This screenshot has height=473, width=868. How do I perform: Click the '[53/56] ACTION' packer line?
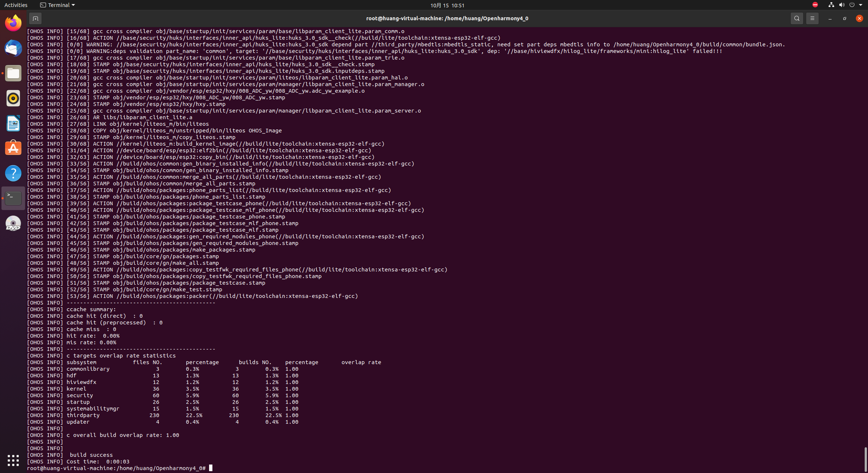193,296
